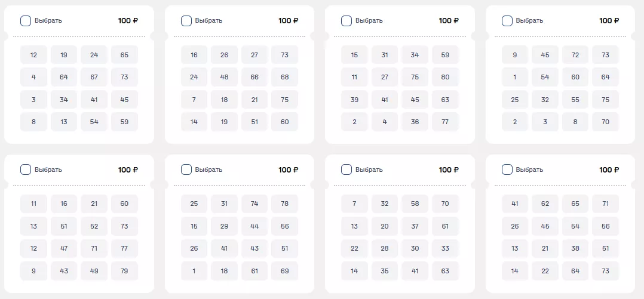Viewport: 644px width, 299px height.
Task: Click number 67 cell
Action: click(x=94, y=77)
